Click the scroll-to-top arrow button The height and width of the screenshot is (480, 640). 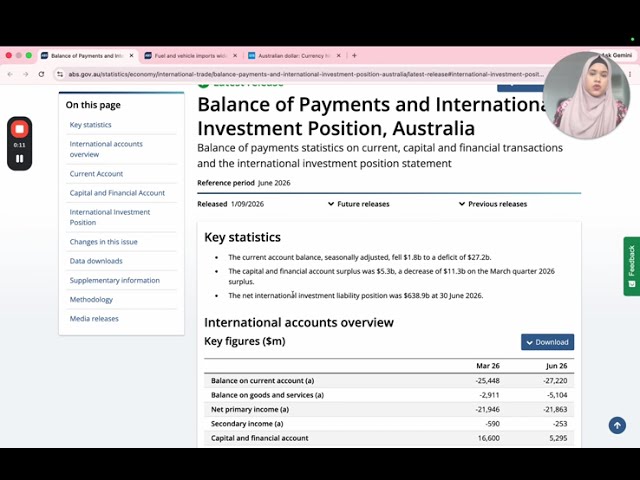point(617,425)
